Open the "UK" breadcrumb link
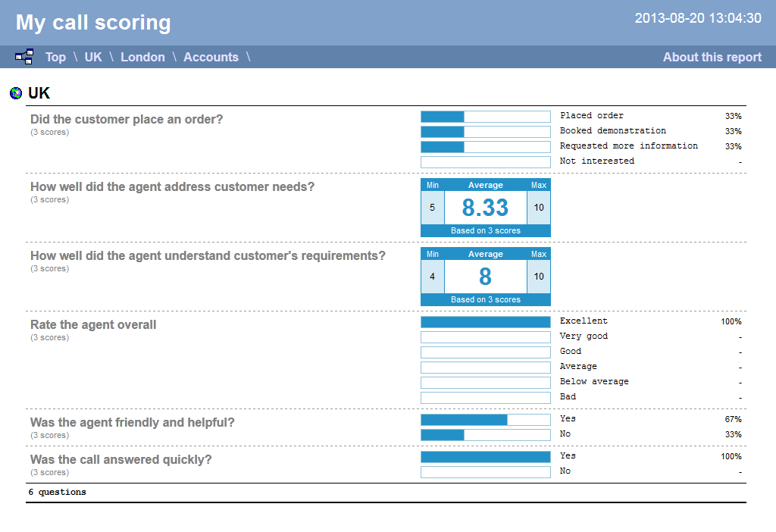Image resolution: width=776 pixels, height=532 pixels. click(92, 57)
